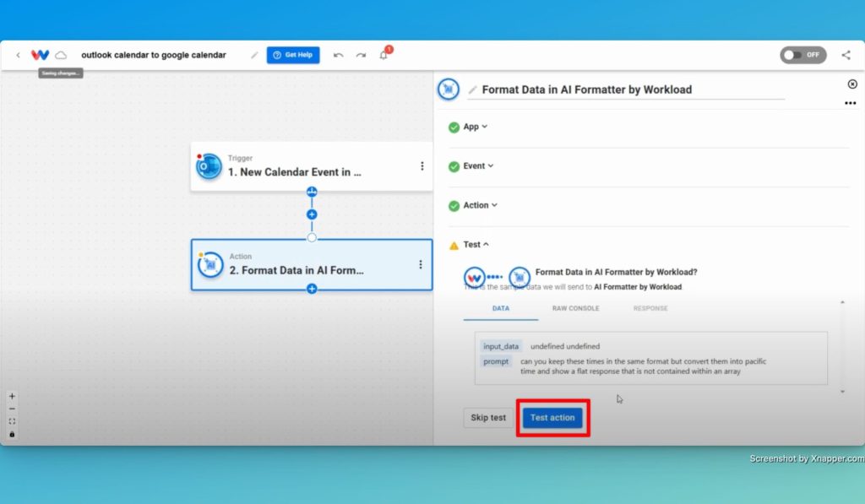Collapse the Test section
The image size is (865, 504).
click(x=476, y=244)
